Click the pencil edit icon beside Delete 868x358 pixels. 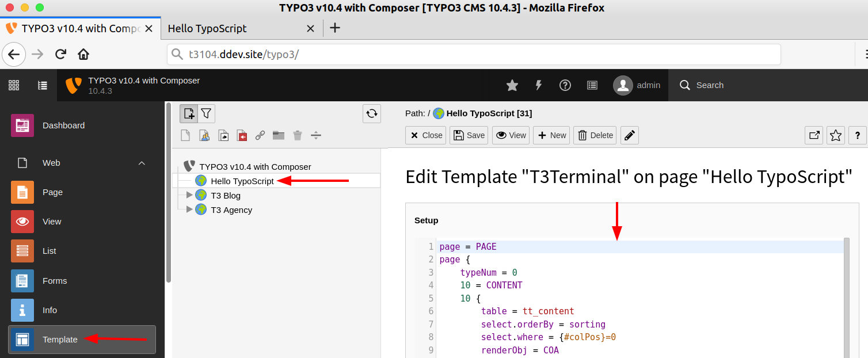coord(630,135)
